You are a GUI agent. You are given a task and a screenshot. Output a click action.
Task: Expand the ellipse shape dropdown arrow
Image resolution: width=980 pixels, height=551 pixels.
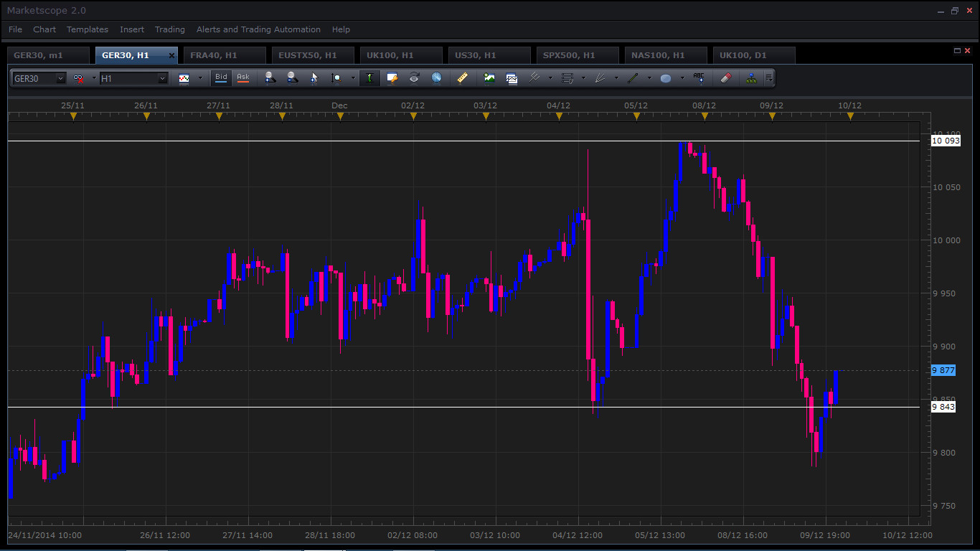point(682,78)
